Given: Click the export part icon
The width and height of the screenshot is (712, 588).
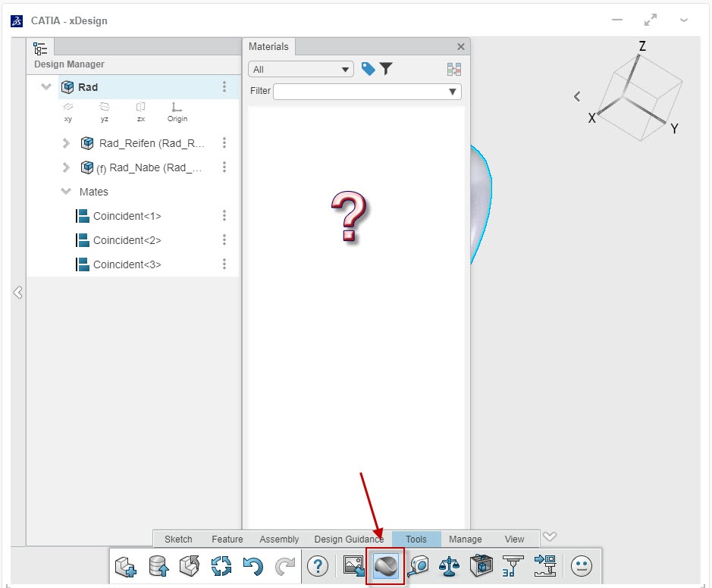Looking at the screenshot, I should 190,566.
